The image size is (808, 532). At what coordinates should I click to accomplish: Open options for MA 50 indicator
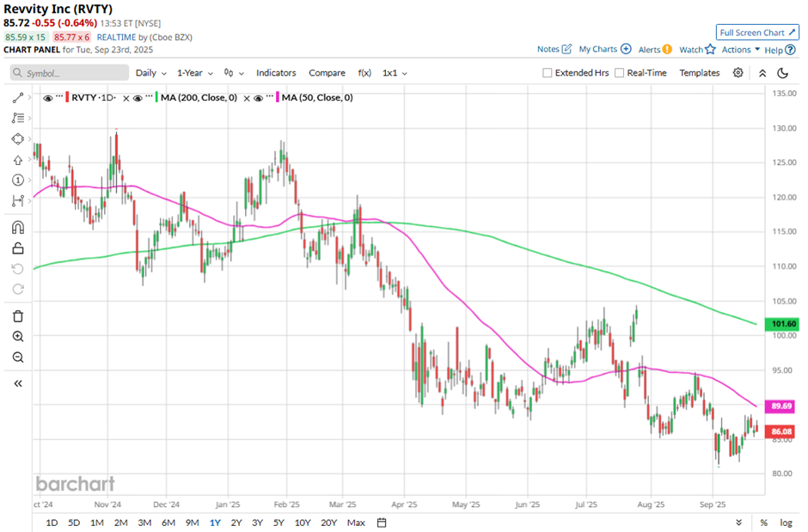[271, 96]
